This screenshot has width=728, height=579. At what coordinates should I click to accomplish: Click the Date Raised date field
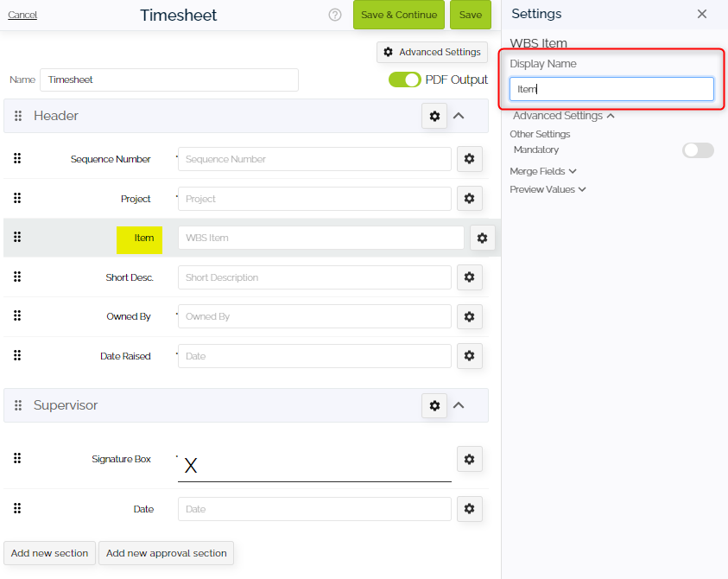pos(314,356)
